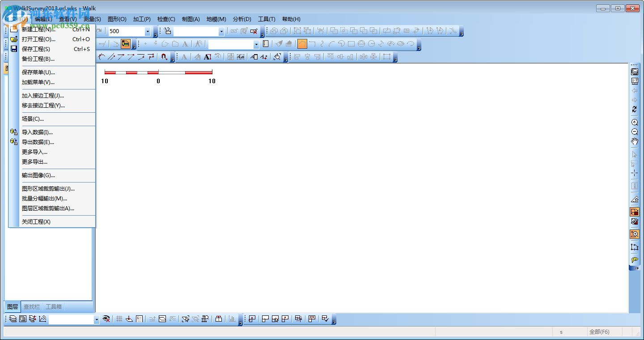Click the bold AI text annotation icon
Viewport: 644px width, 340px height.
[208, 57]
